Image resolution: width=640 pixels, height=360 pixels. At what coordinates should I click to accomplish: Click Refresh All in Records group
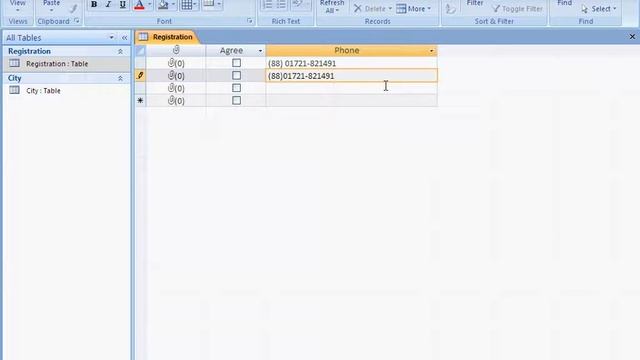click(332, 7)
